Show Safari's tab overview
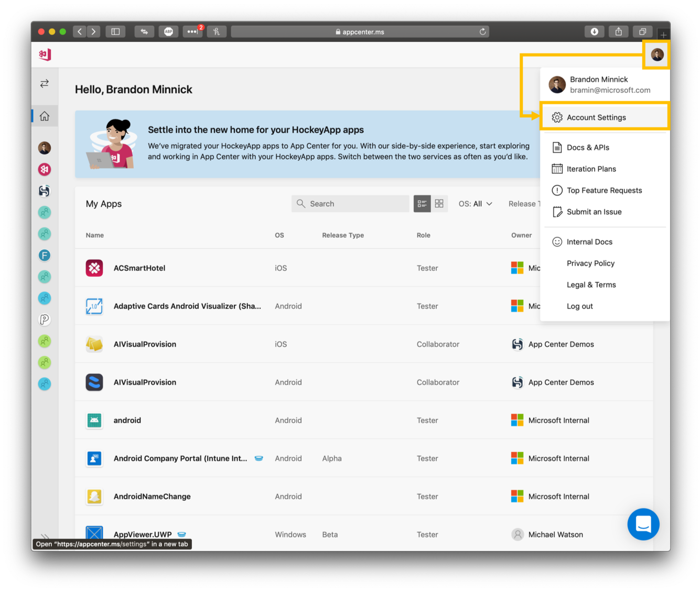Image resolution: width=700 pixels, height=590 pixels. [x=642, y=31]
